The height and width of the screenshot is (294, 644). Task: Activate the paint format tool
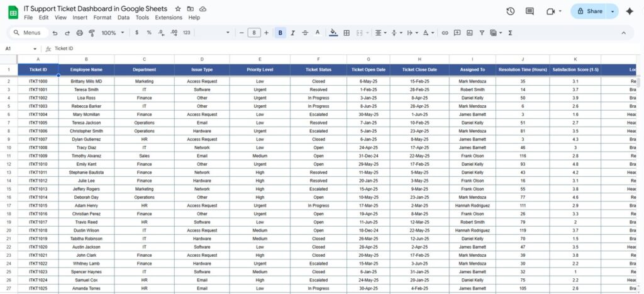point(92,33)
